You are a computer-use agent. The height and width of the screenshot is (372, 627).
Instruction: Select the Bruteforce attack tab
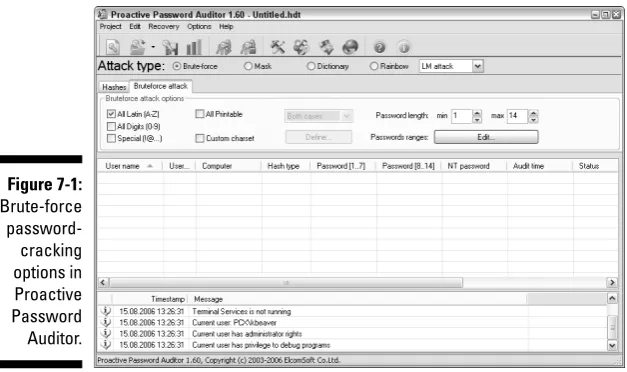160,86
